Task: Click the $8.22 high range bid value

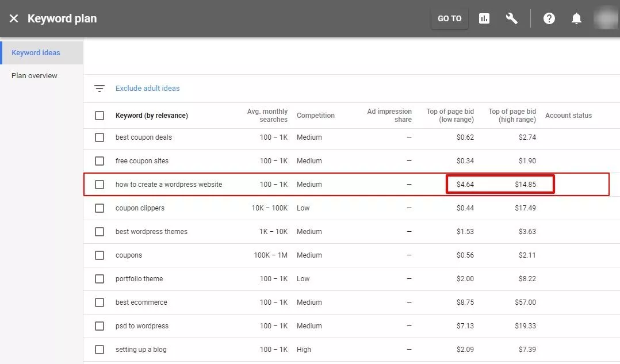Action: [527, 279]
